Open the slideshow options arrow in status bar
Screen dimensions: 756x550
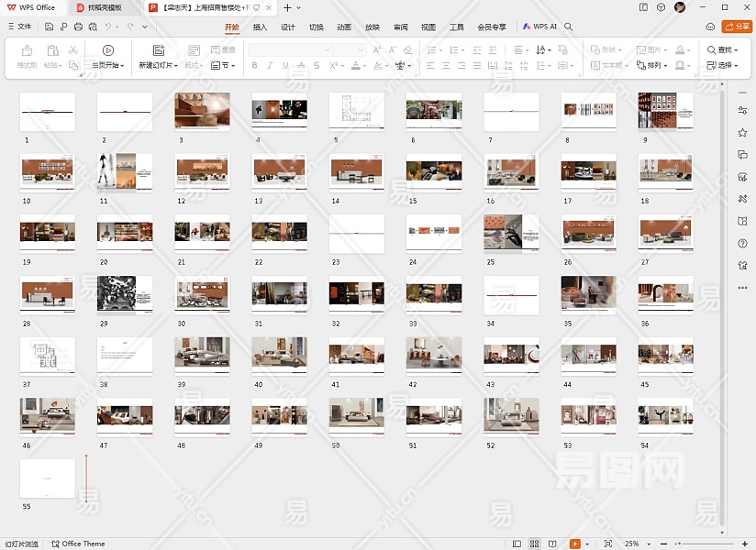tap(587, 544)
